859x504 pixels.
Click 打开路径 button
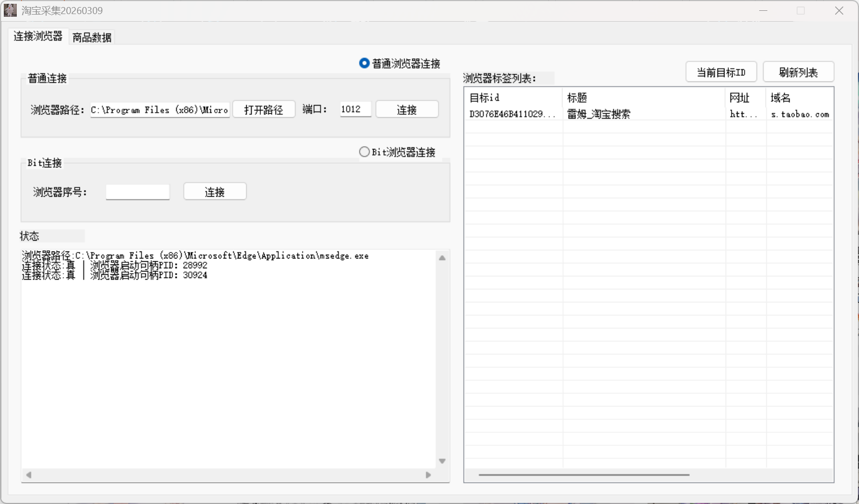point(264,109)
